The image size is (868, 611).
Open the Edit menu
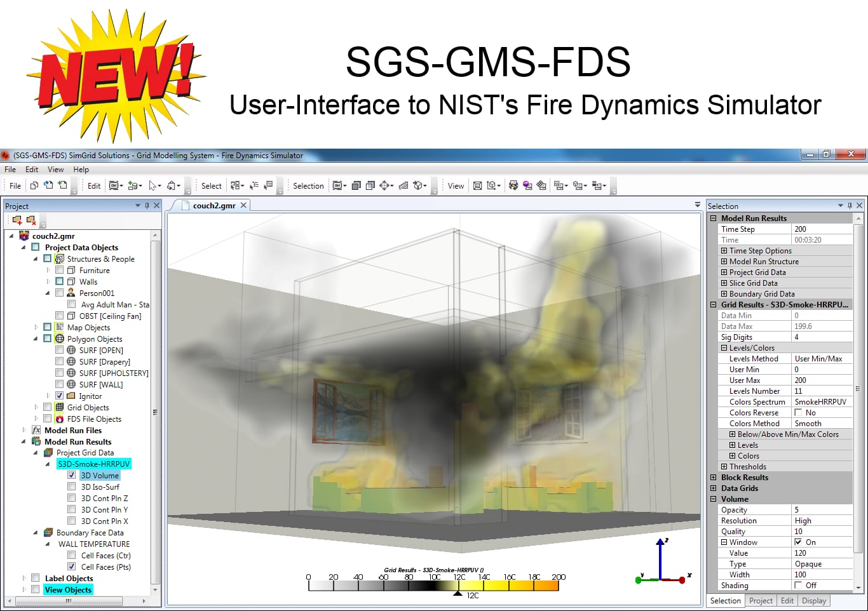[32, 170]
